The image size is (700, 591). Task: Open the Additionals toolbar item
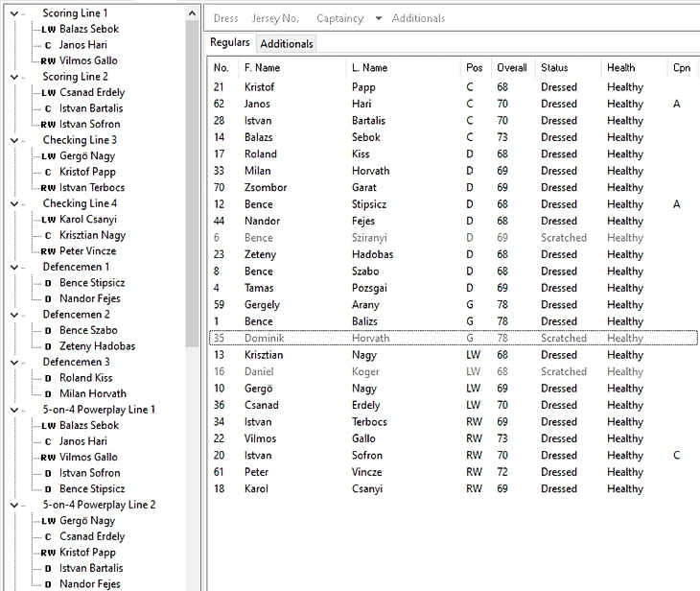pos(418,18)
